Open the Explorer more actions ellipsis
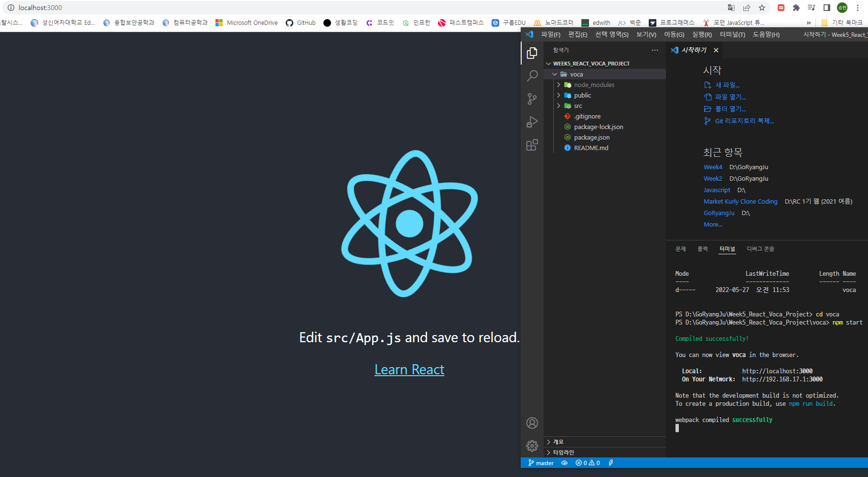Screen dimensions: 868x477 [x=654, y=50]
